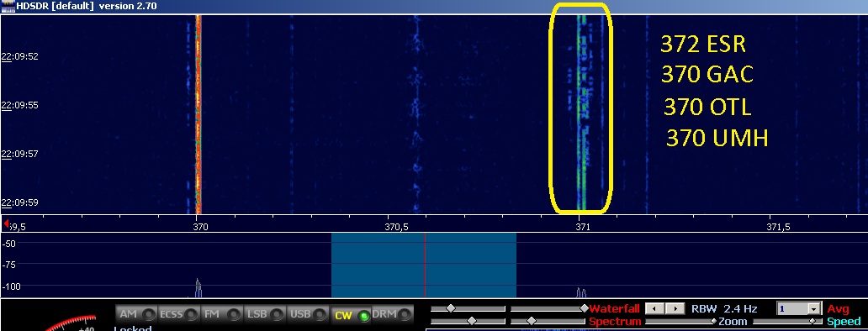The width and height of the screenshot is (868, 331).
Task: Click the second Spectrum slider handle
Action: point(532,321)
